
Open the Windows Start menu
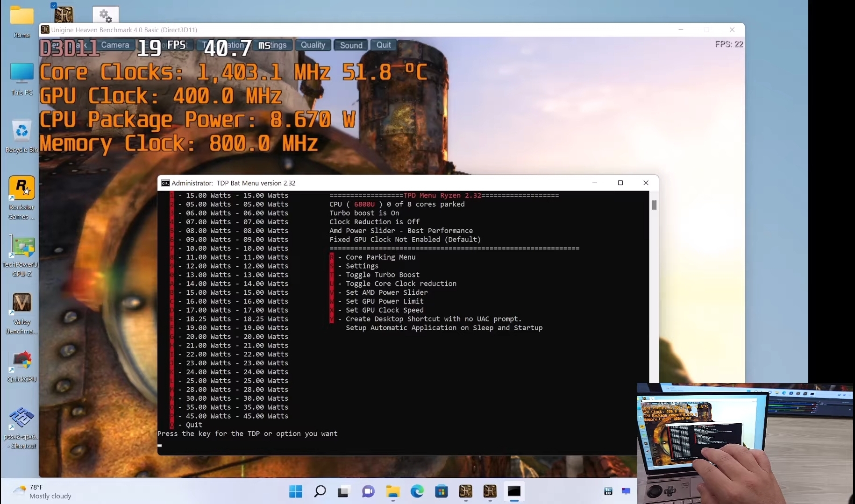pyautogui.click(x=295, y=491)
